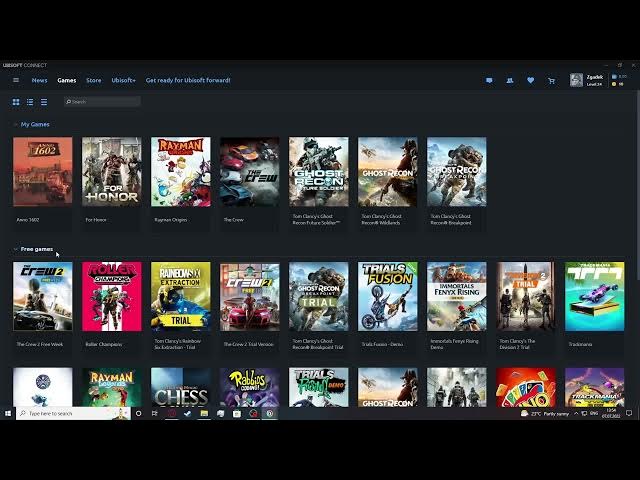Screen dimensions: 640x480
Task: Switch to large grid view
Action: 16,102
